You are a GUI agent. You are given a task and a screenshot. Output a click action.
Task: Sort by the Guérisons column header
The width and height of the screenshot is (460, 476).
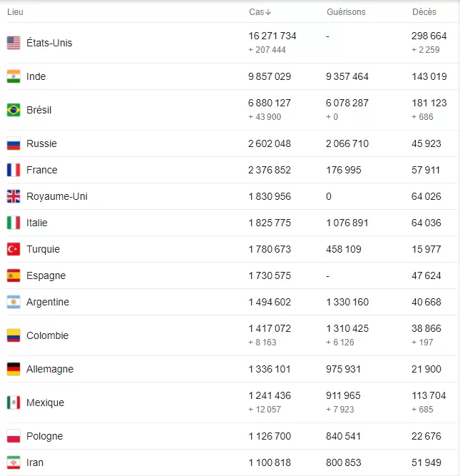pyautogui.click(x=346, y=12)
